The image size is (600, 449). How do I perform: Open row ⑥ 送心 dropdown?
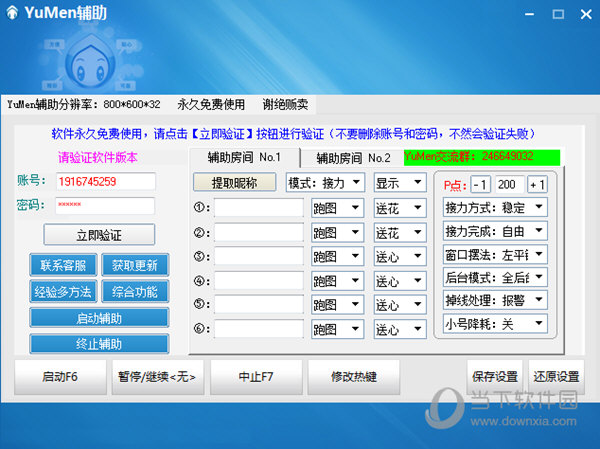tap(400, 329)
